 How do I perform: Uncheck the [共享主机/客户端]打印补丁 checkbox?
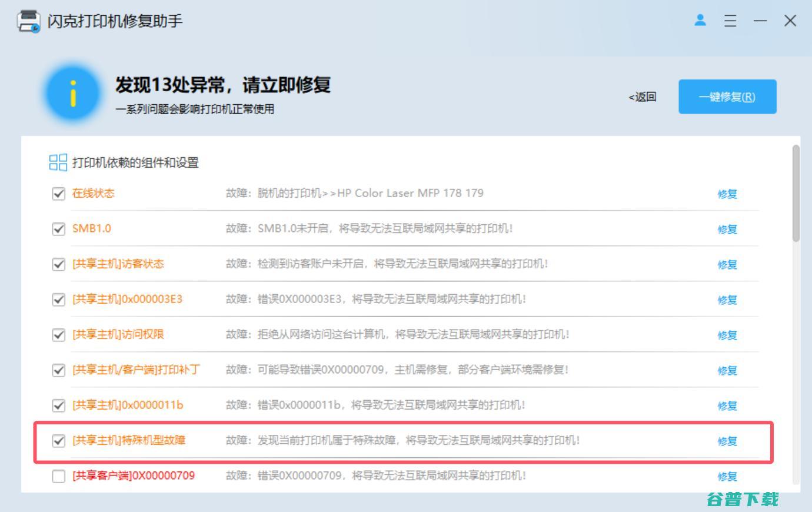(58, 370)
